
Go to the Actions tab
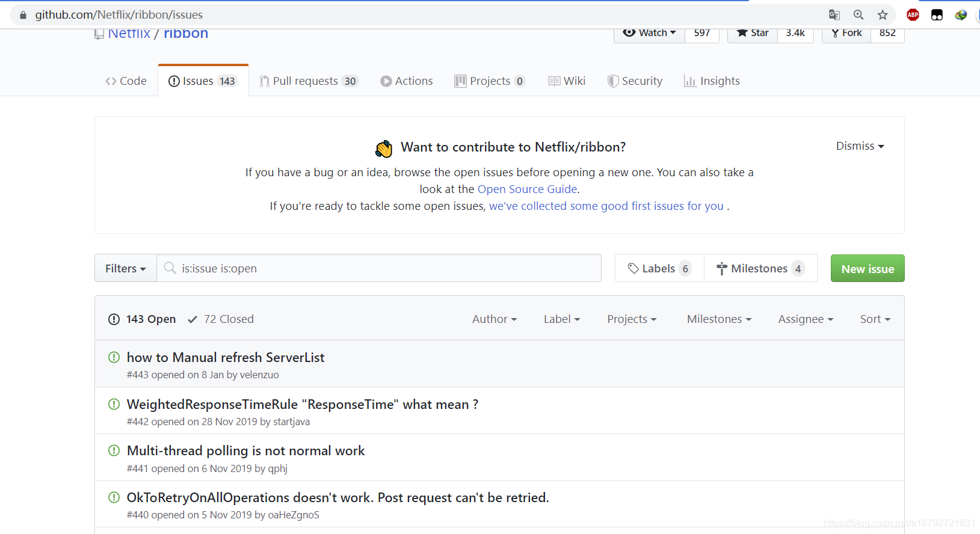click(407, 81)
